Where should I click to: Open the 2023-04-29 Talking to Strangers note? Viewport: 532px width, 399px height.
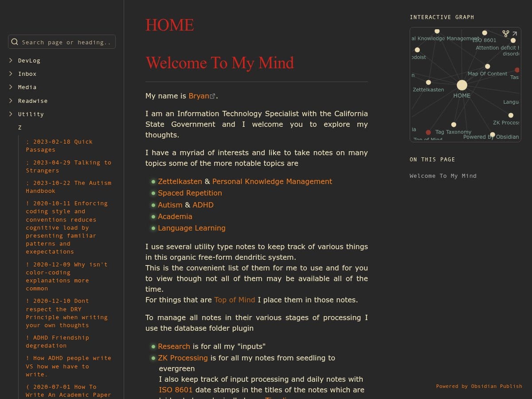tap(68, 166)
